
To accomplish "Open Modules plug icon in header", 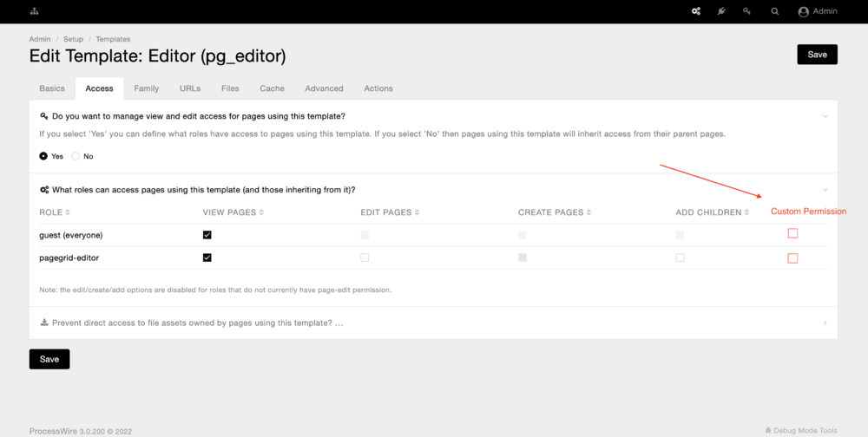I will tap(721, 11).
